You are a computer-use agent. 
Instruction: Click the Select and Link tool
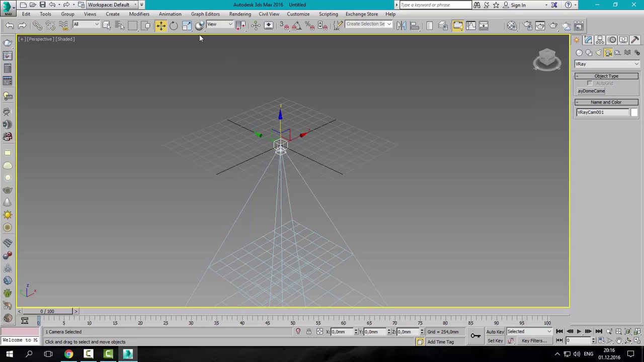[37, 26]
